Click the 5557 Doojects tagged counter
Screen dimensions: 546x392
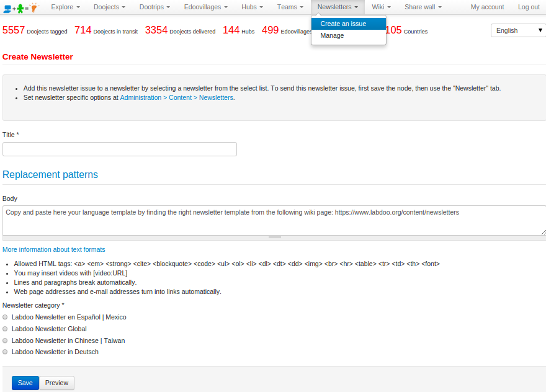tap(35, 30)
